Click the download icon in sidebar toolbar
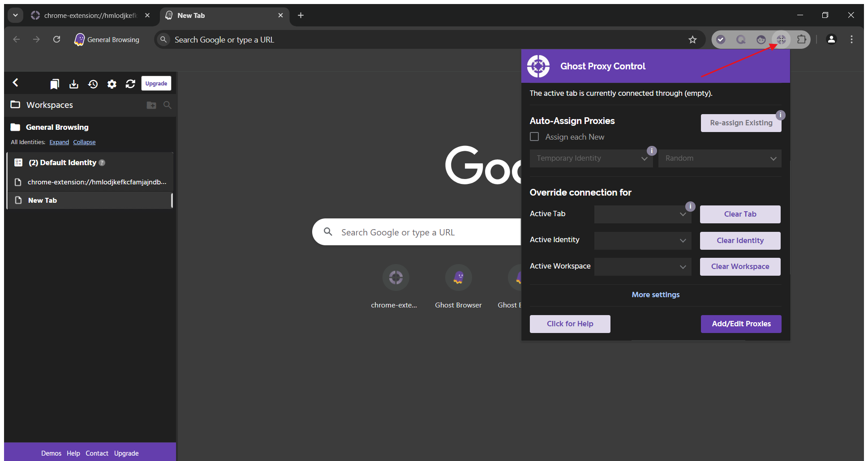Screen dimensions: 868x461 coord(74,84)
